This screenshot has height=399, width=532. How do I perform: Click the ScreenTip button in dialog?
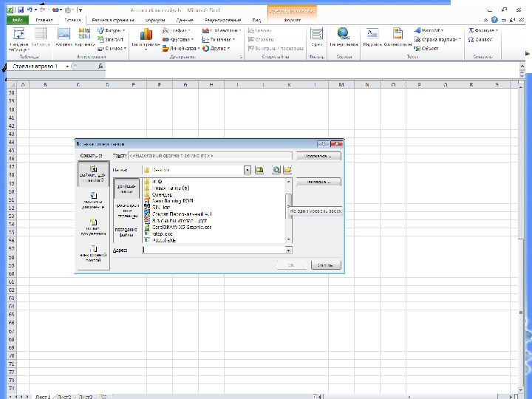[x=318, y=157]
